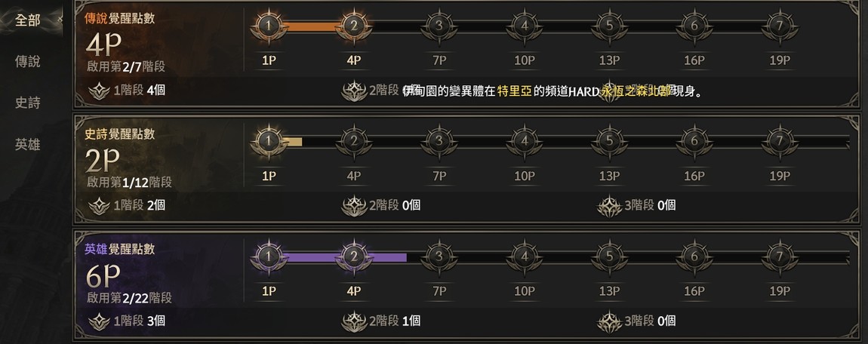Image resolution: width=868 pixels, height=344 pixels.
Task: Click the 6P point total for 英雄
Action: 103,277
